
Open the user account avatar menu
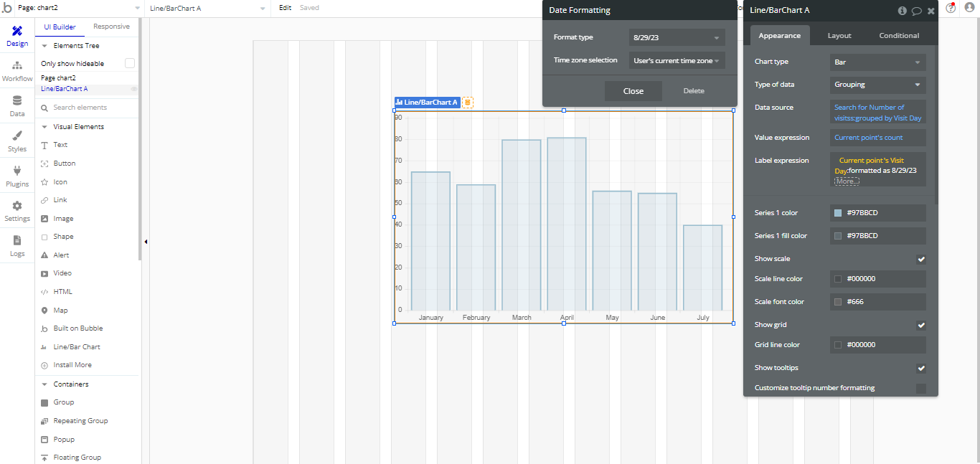pos(969,9)
